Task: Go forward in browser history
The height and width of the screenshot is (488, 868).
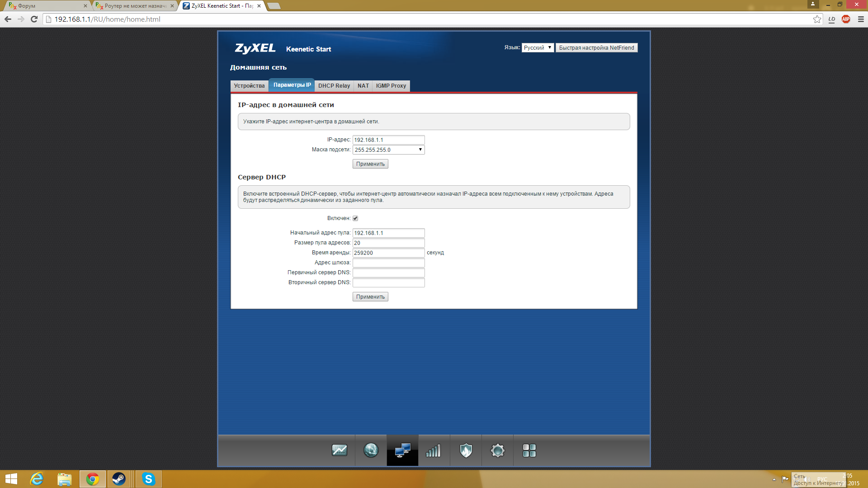Action: click(x=21, y=19)
